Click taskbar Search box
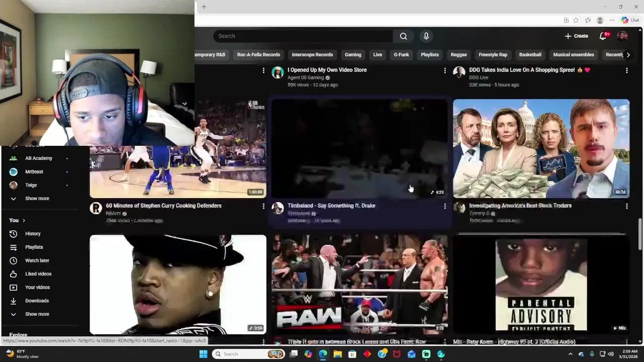Image resolution: width=644 pixels, height=362 pixels. [249, 354]
